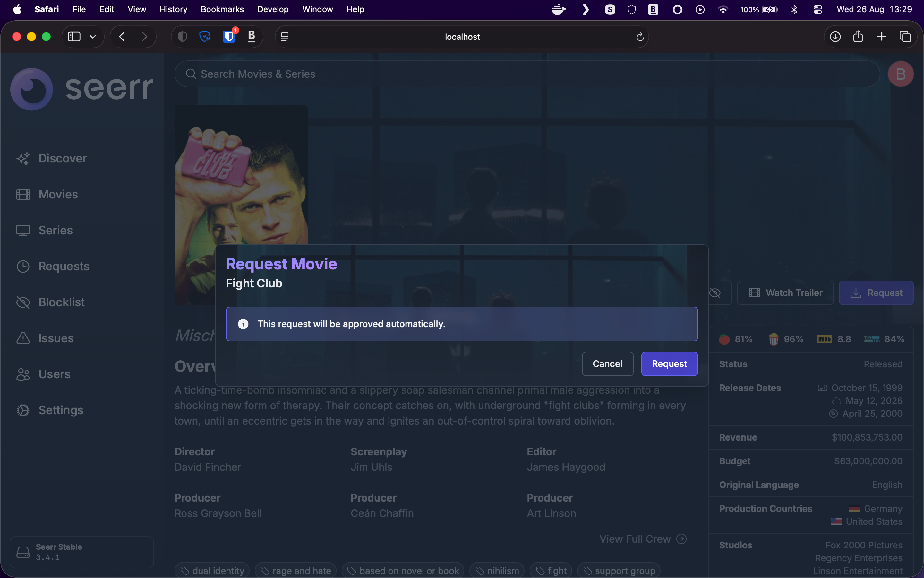Open the Bookmarks menu
Image resolution: width=924 pixels, height=578 pixels.
[x=222, y=9]
